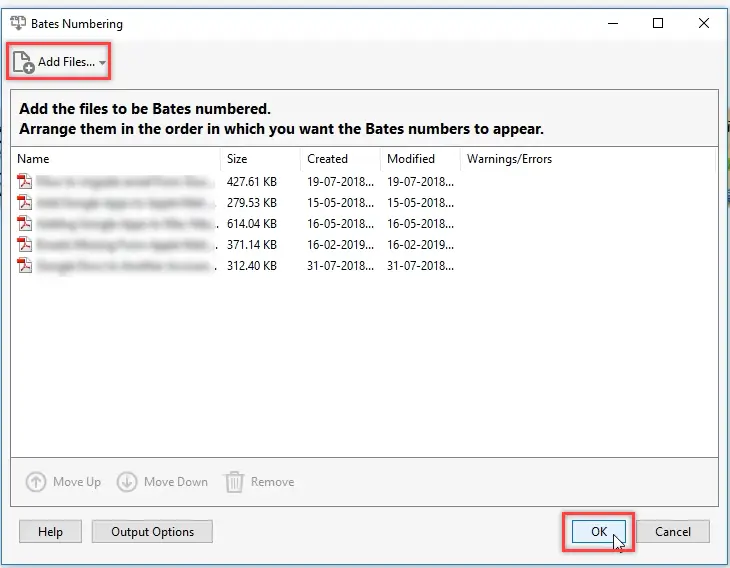Sort the list by the Name column header
This screenshot has width=730, height=568.
point(115,159)
